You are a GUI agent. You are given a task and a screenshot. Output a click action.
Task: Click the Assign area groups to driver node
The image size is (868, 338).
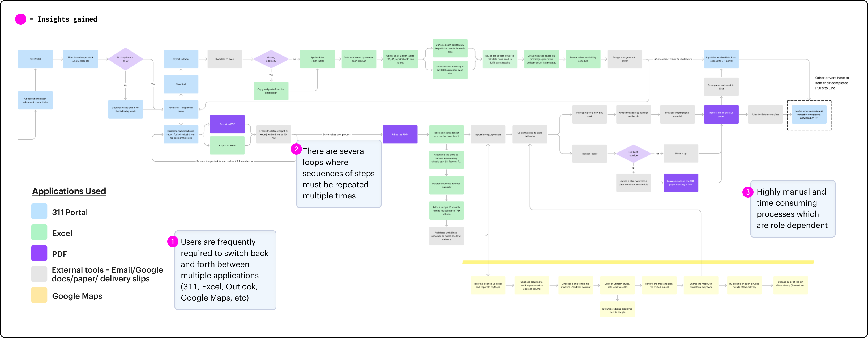pyautogui.click(x=624, y=59)
